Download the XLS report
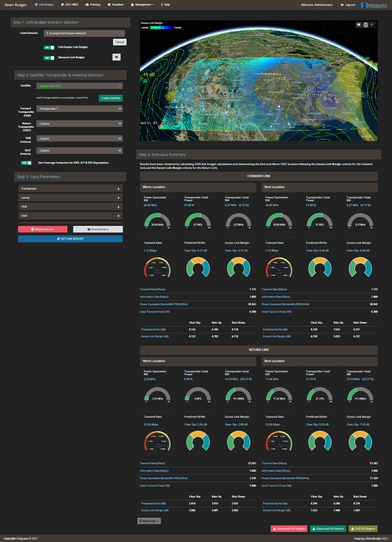 [x=328, y=529]
